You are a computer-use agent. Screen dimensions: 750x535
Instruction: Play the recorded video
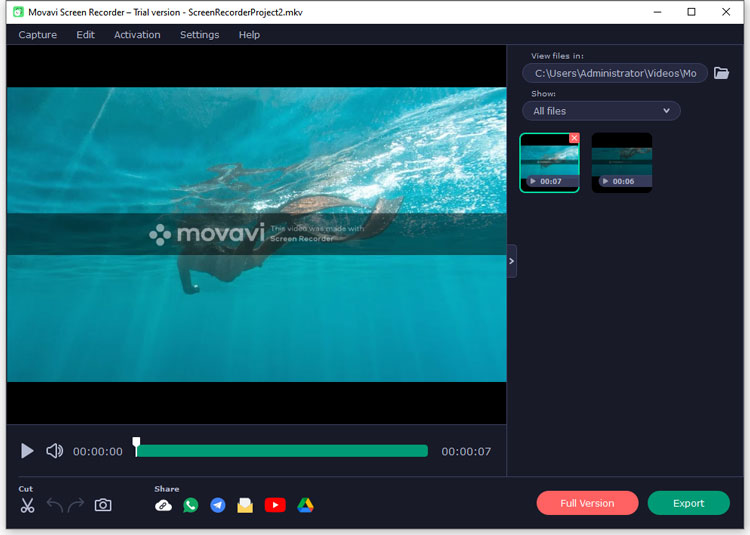(x=27, y=451)
